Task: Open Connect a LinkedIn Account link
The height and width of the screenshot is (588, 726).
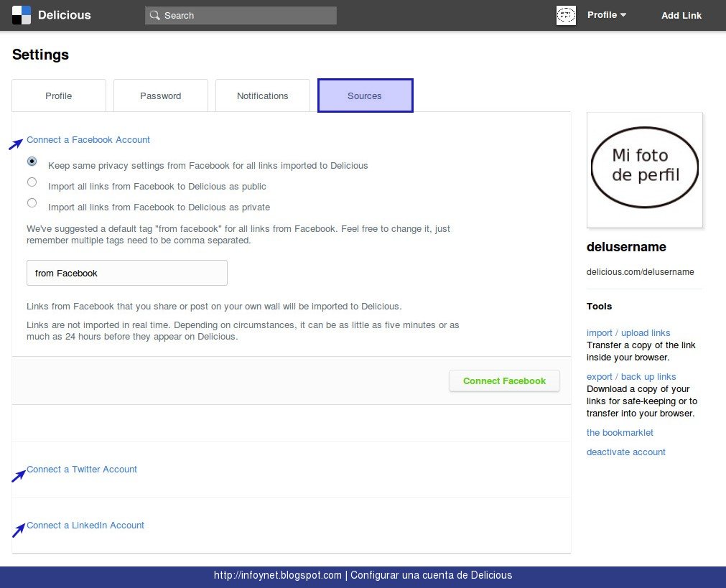Action: click(x=85, y=525)
